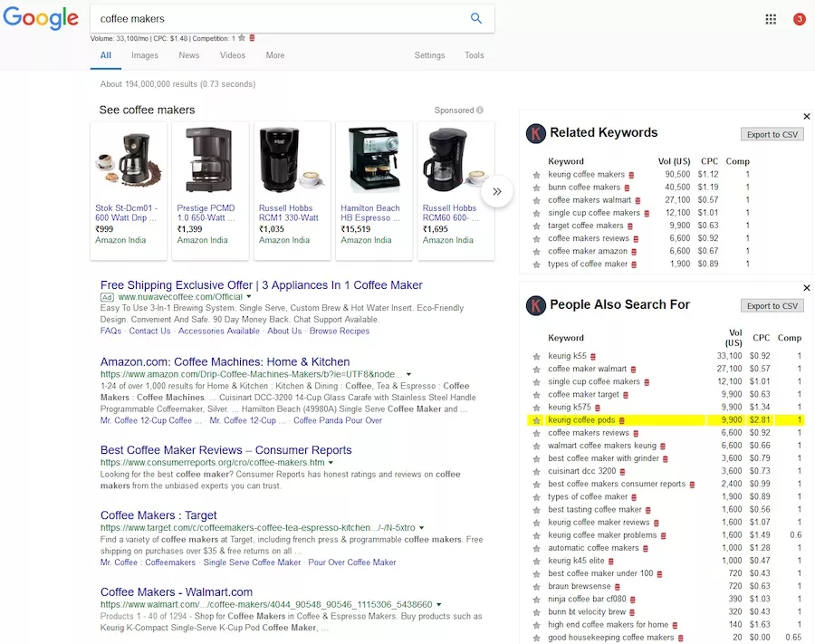Click the Sponsored info icon
Viewport: 815px width, 644px height.
480,111
